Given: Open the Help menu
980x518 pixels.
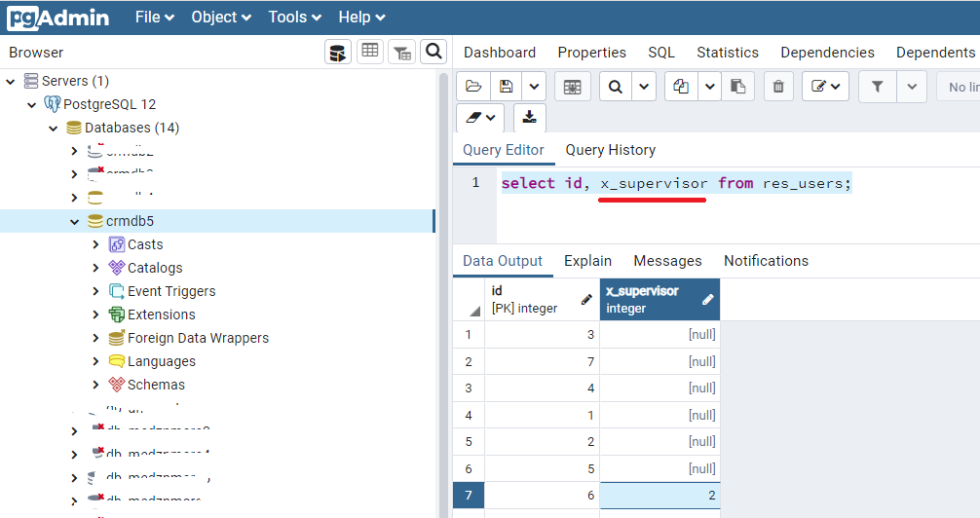Looking at the screenshot, I should [361, 18].
